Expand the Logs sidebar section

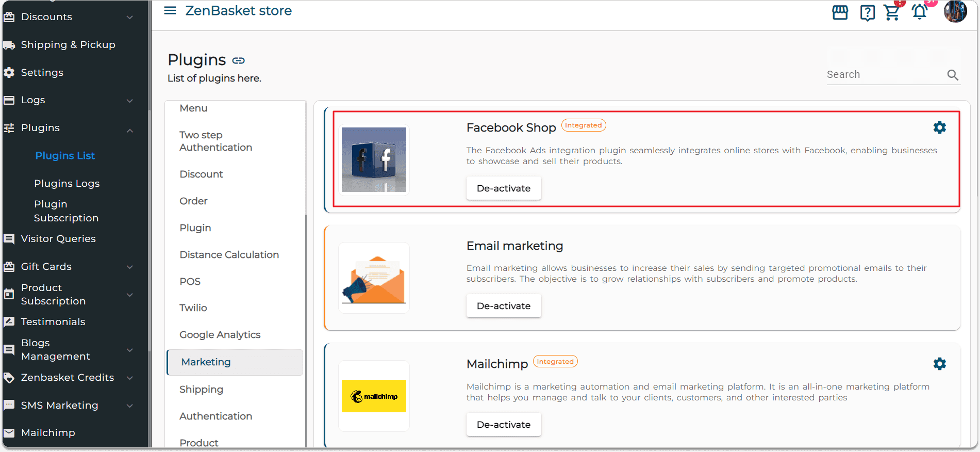click(x=130, y=101)
